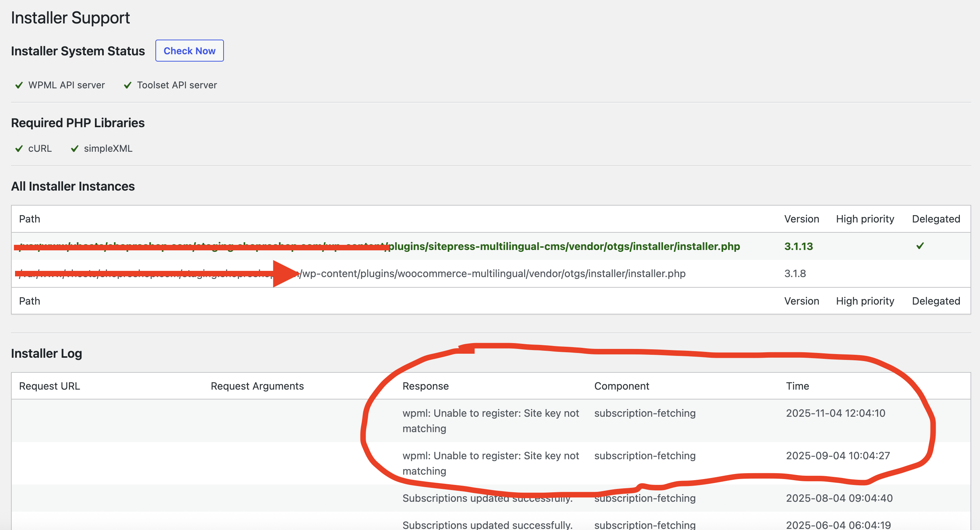Click the Version column header at table top
Viewport: 980px width, 530px height.
click(x=802, y=219)
